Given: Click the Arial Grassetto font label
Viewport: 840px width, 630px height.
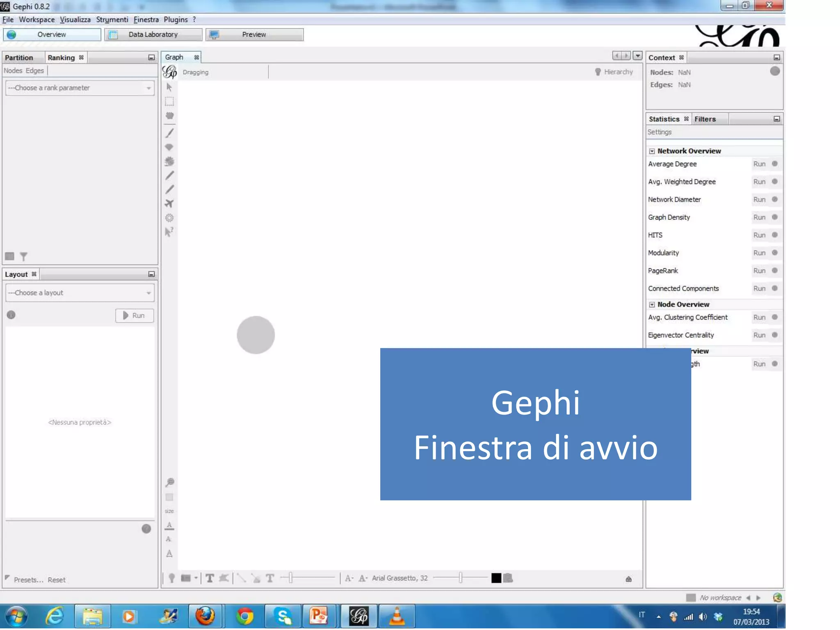Looking at the screenshot, I should point(399,578).
